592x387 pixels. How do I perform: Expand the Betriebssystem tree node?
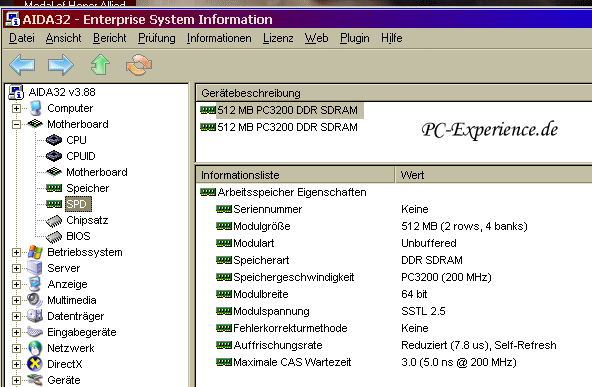[x=16, y=252]
